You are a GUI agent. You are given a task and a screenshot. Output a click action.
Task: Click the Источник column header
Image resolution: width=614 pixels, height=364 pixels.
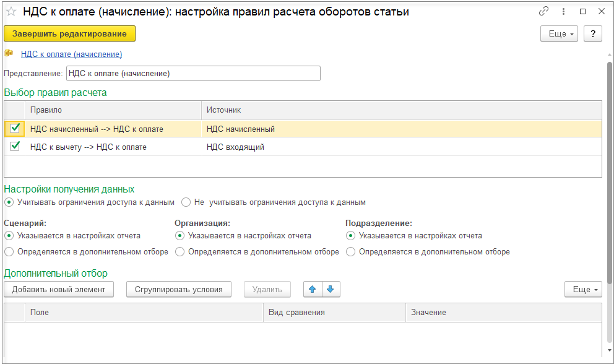(x=401, y=110)
